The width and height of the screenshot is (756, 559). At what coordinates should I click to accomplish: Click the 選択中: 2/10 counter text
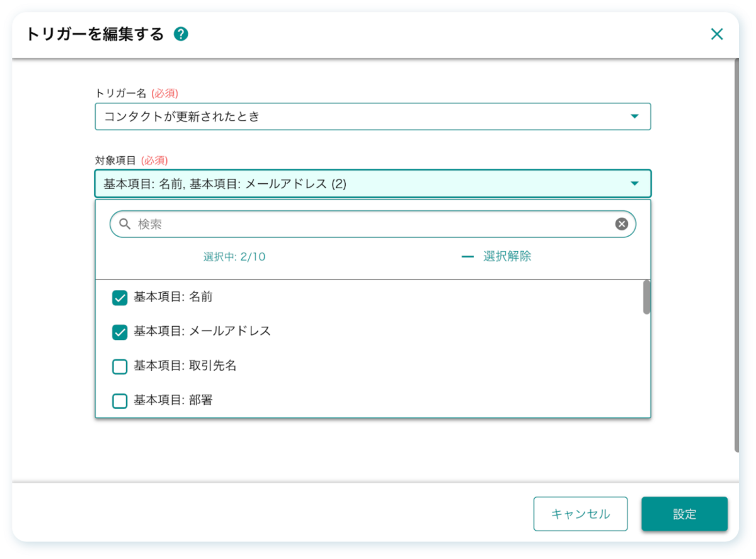pyautogui.click(x=234, y=257)
